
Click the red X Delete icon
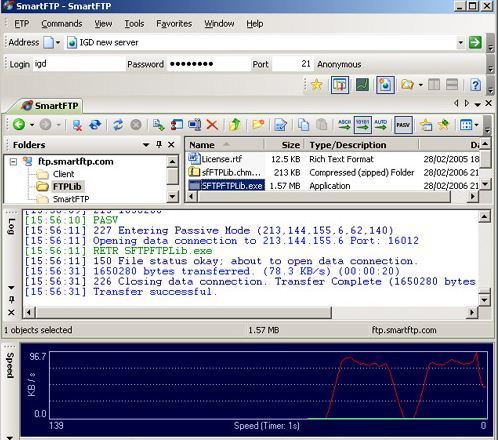pos(212,125)
